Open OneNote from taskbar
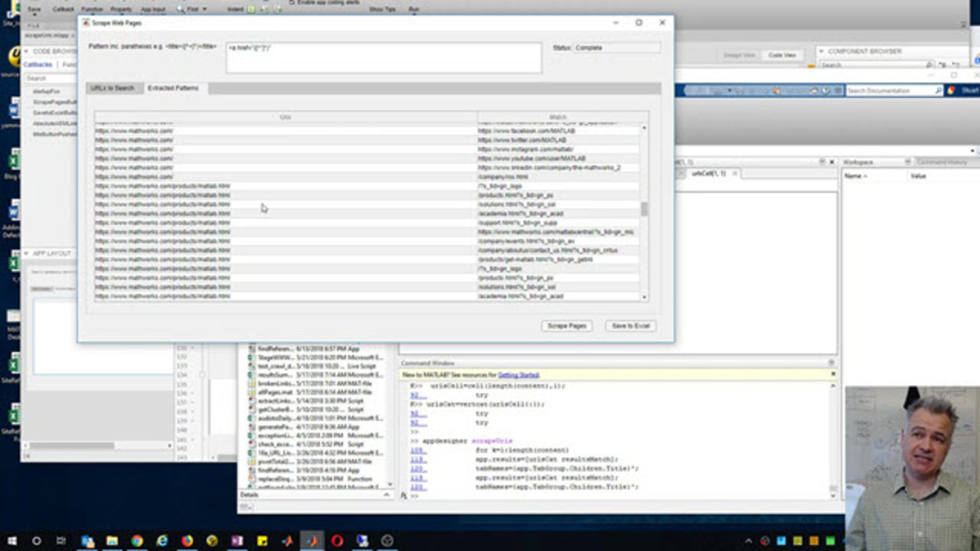This screenshot has height=551, width=980. pos(237,540)
